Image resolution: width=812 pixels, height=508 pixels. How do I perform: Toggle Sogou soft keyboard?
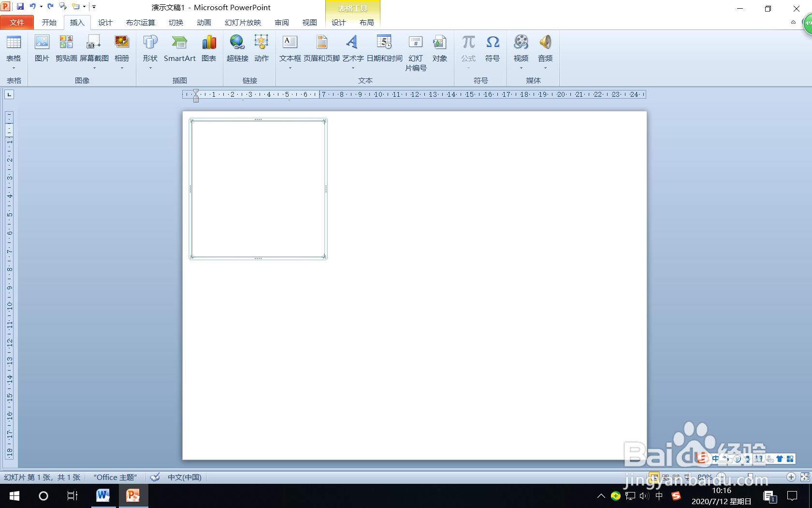tap(759, 459)
